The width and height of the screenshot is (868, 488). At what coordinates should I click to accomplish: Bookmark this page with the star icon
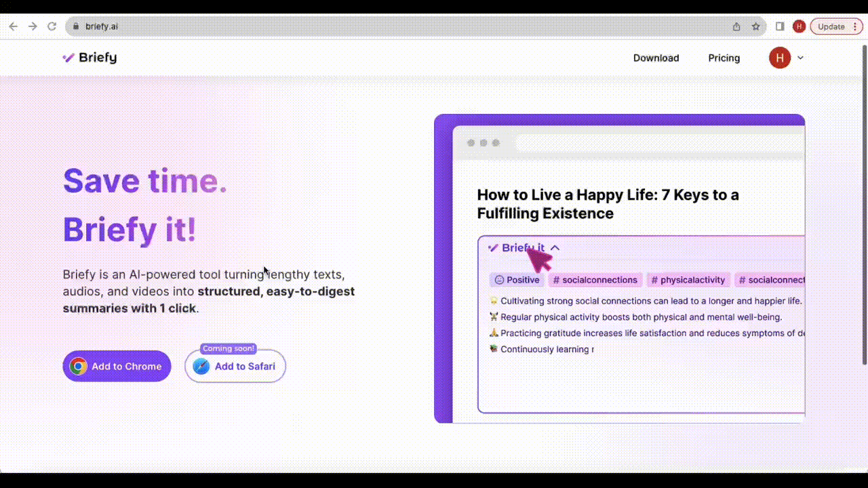(755, 26)
